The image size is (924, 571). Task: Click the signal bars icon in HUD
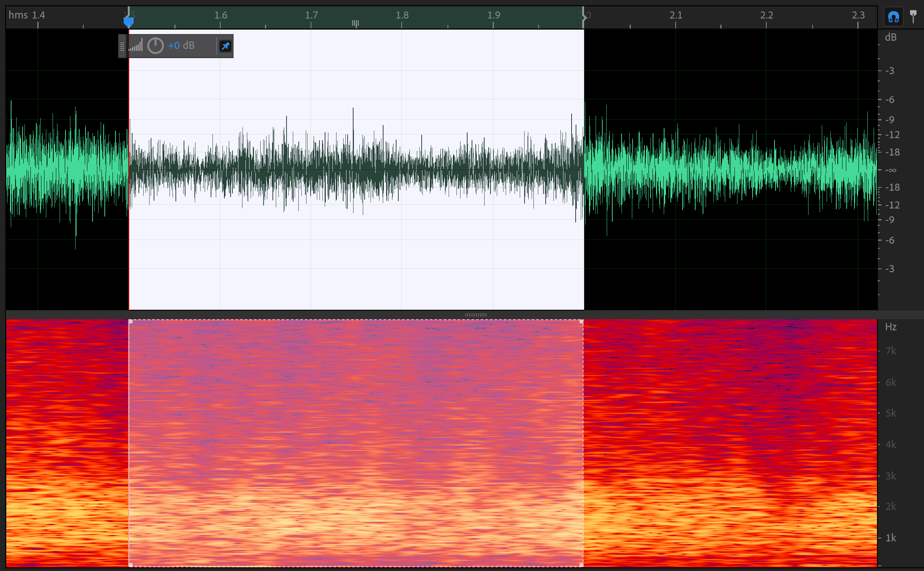tap(136, 46)
